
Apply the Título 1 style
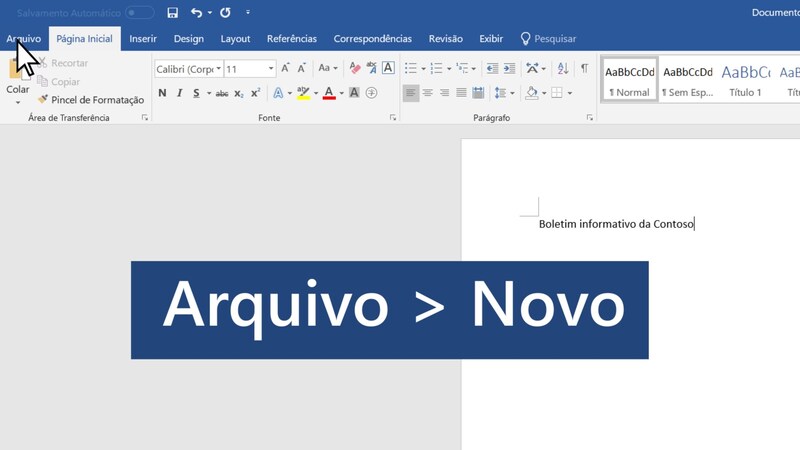point(745,80)
